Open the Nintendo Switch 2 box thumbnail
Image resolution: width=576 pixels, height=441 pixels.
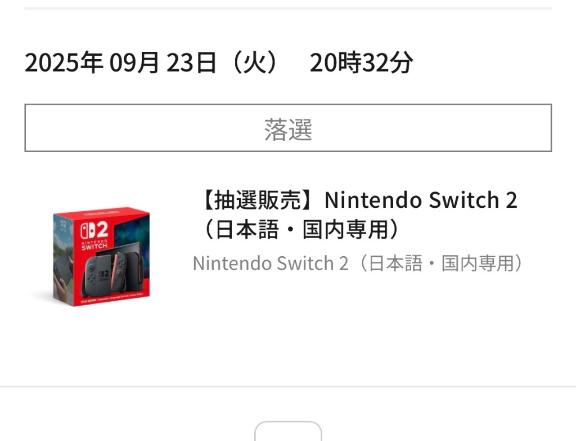coord(101,257)
